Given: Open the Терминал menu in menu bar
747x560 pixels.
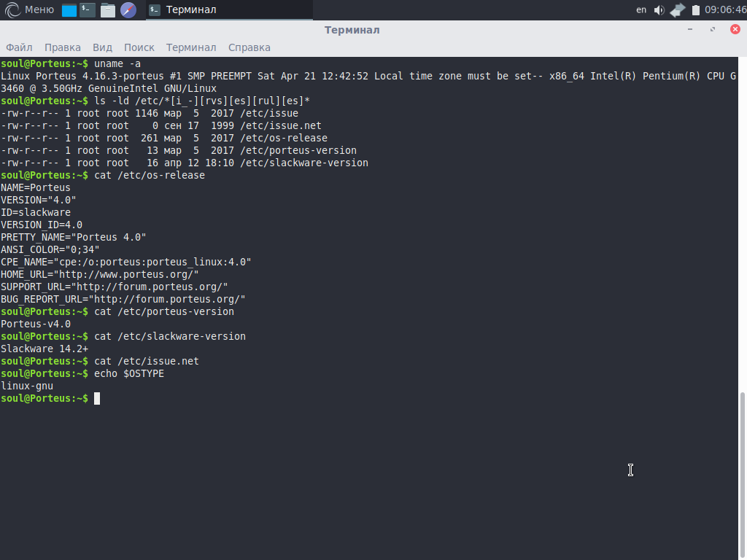Looking at the screenshot, I should [191, 47].
